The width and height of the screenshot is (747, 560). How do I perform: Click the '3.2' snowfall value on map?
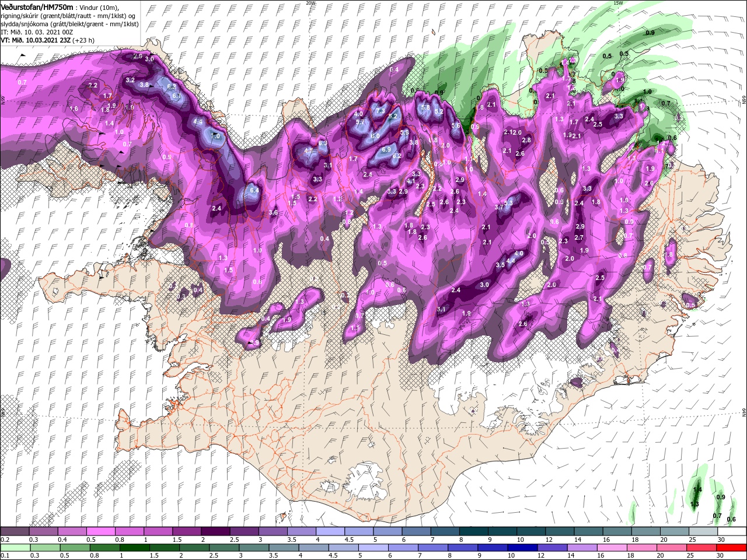click(x=130, y=80)
